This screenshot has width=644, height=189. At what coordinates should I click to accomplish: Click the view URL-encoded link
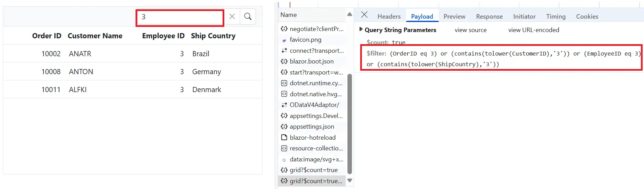point(534,30)
